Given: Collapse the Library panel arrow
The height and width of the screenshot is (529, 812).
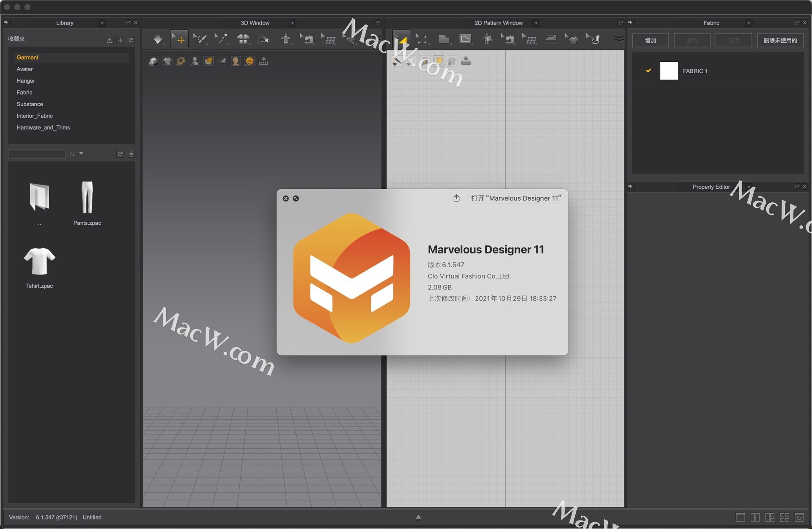Looking at the screenshot, I should [6, 22].
